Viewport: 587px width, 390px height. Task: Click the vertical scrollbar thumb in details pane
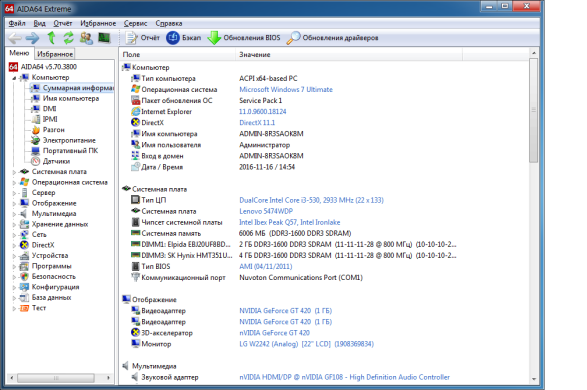[x=533, y=110]
